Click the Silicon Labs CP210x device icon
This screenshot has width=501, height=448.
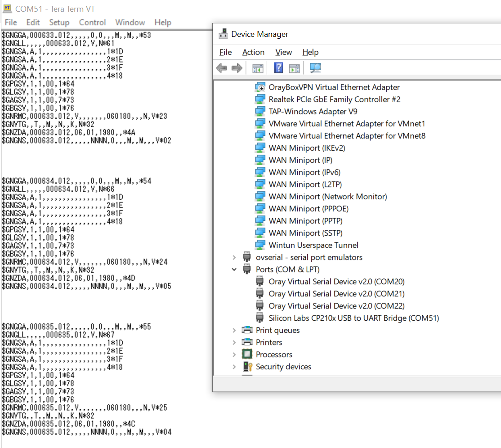(x=260, y=317)
